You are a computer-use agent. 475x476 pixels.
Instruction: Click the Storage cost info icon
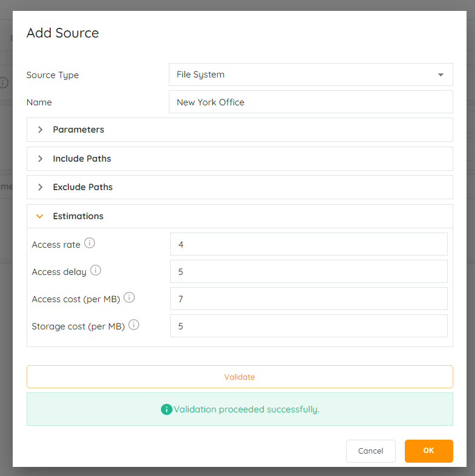(x=134, y=325)
